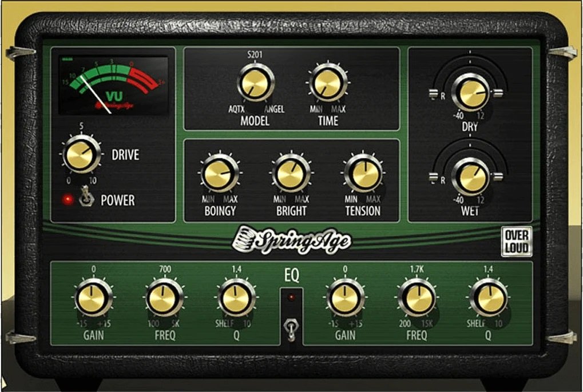The width and height of the screenshot is (583, 392).
Task: Click the DRIVE knob
Action: click(x=81, y=154)
